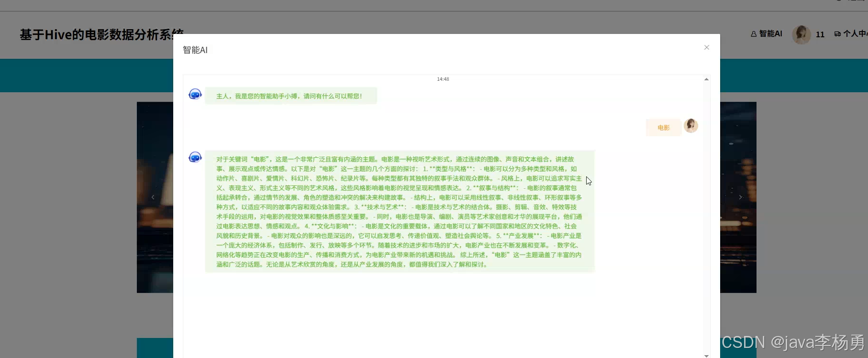The height and width of the screenshot is (358, 868).
Task: Click the 智能AI dialog title
Action: (x=195, y=50)
